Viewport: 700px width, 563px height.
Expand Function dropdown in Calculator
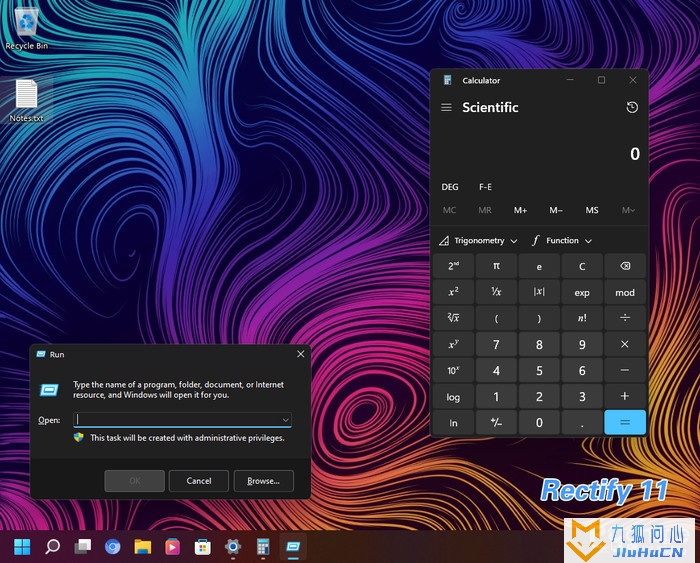(562, 241)
